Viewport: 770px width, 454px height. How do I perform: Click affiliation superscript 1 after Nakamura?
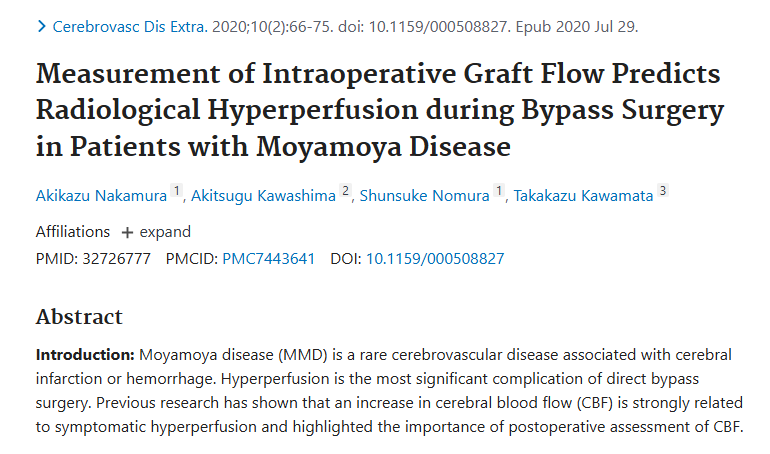[176, 190]
